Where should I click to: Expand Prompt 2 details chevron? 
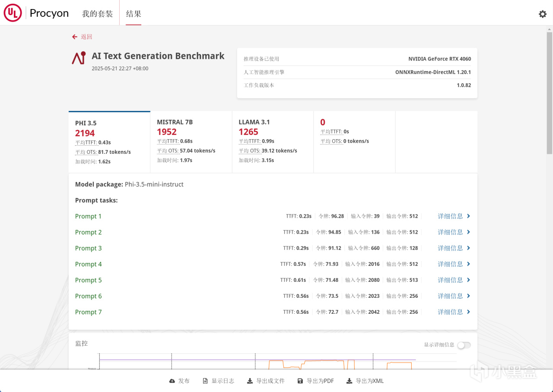click(469, 232)
